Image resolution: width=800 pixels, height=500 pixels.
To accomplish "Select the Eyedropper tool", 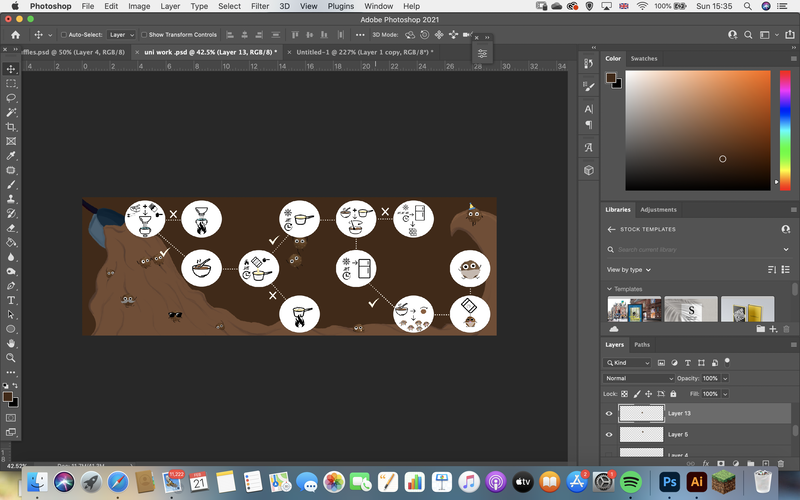I will coord(11,156).
